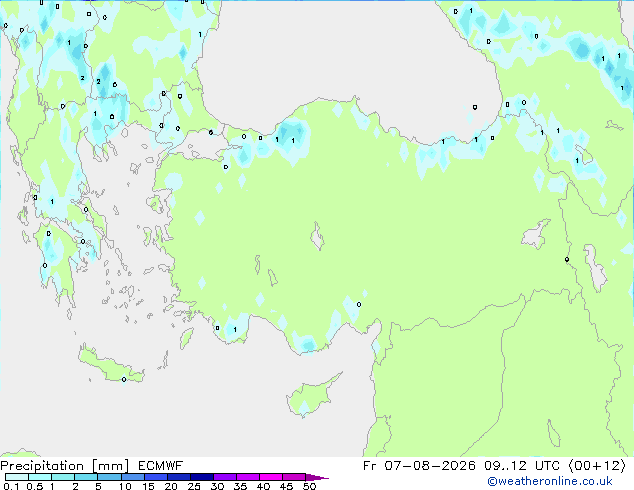Pick the 35–40 mm violet legend swatch
The width and height of the screenshot is (634, 490).
(247, 477)
